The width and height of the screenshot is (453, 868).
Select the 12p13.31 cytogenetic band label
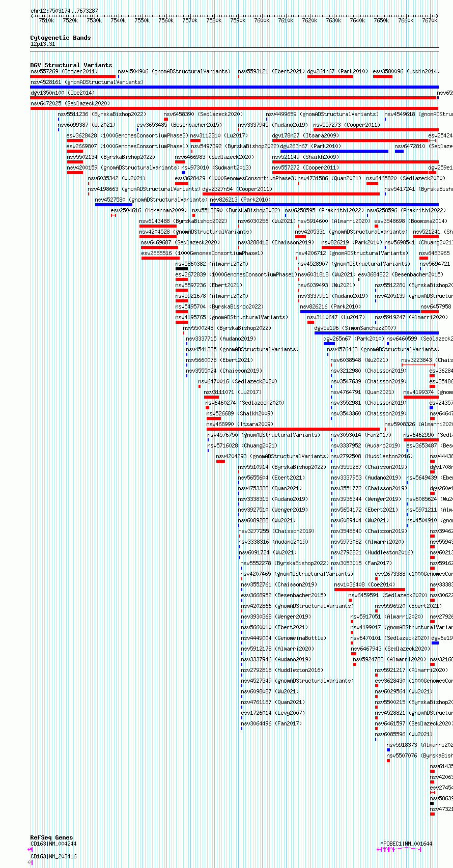tap(43, 44)
